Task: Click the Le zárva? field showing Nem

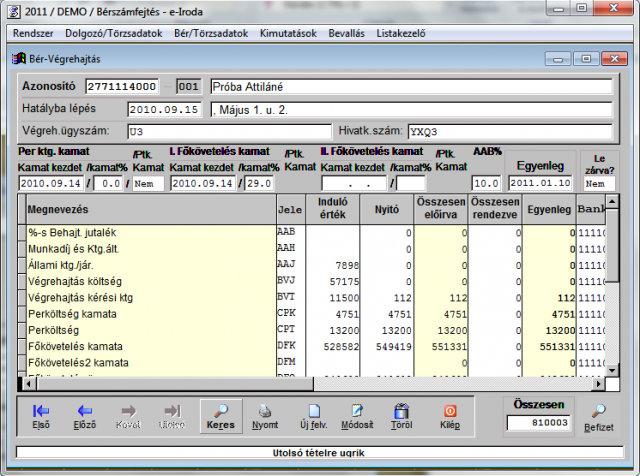Action: (x=599, y=184)
